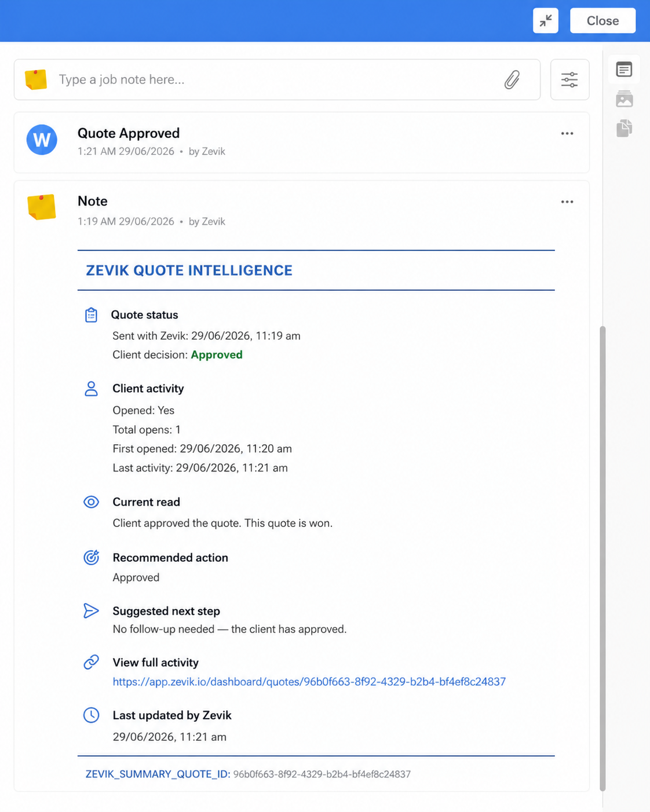Click the paperclip attachment icon
The width and height of the screenshot is (650, 812).
pos(512,80)
